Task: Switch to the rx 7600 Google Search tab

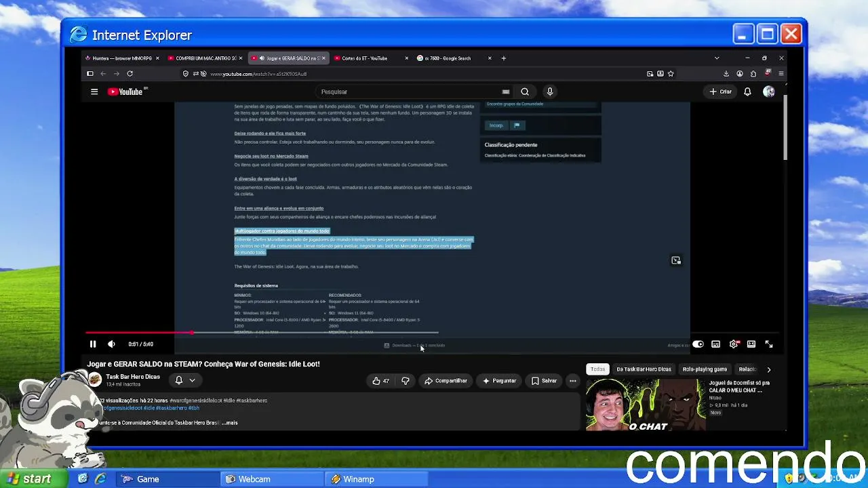Action: tap(454, 58)
